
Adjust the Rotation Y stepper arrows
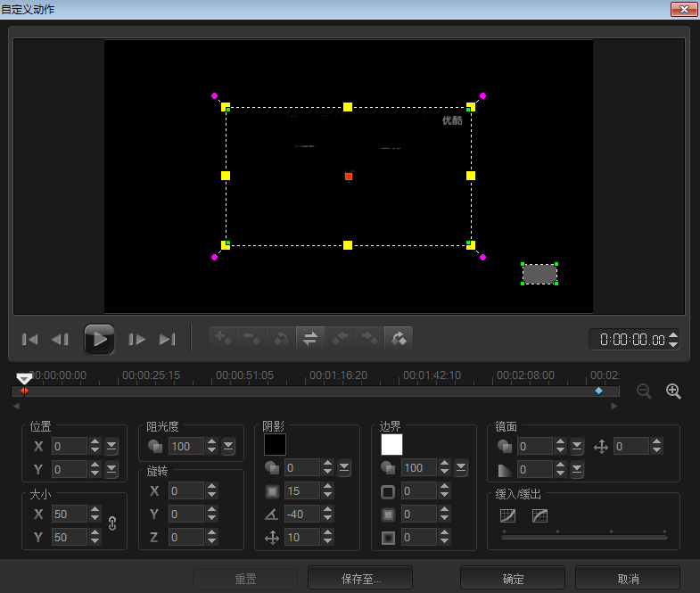211,514
